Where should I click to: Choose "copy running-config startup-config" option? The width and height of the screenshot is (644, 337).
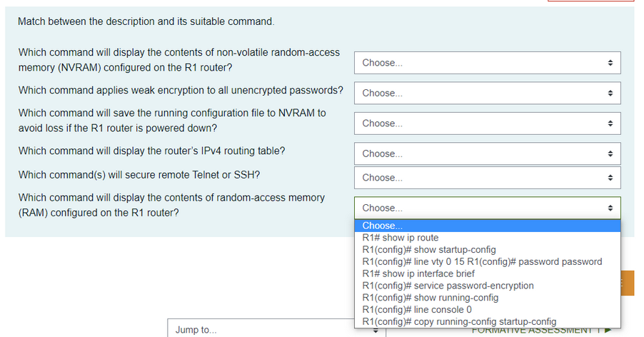coord(459,322)
